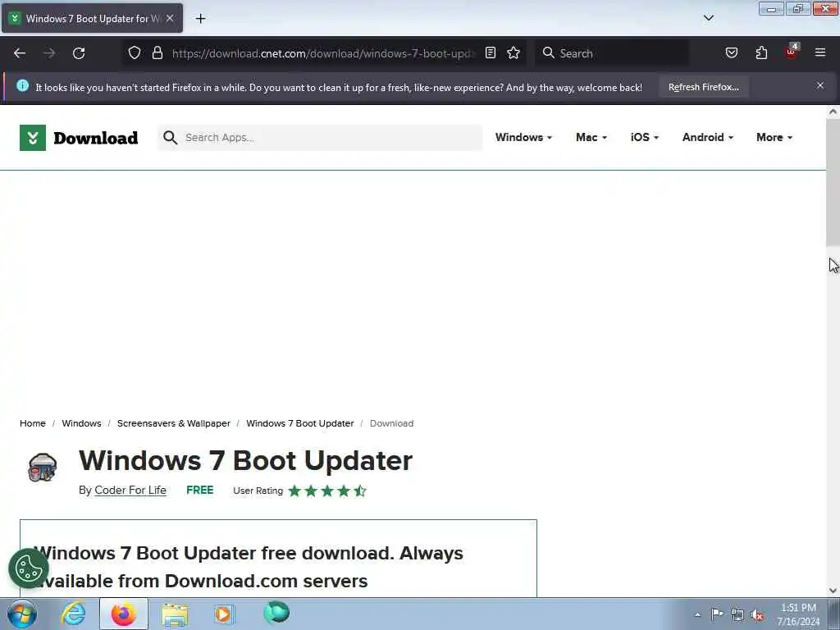Open the Coder For Life developer link
The height and width of the screenshot is (630, 840).
[x=130, y=491]
